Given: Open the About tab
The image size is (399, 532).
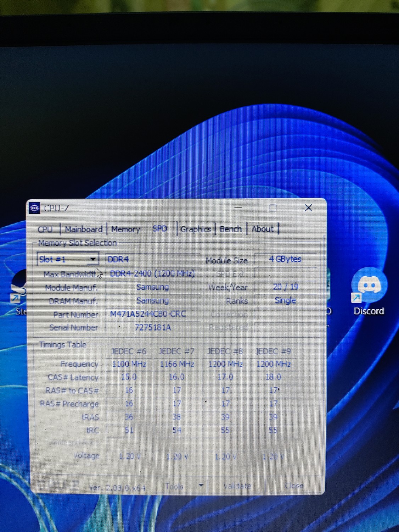Looking at the screenshot, I should [263, 229].
